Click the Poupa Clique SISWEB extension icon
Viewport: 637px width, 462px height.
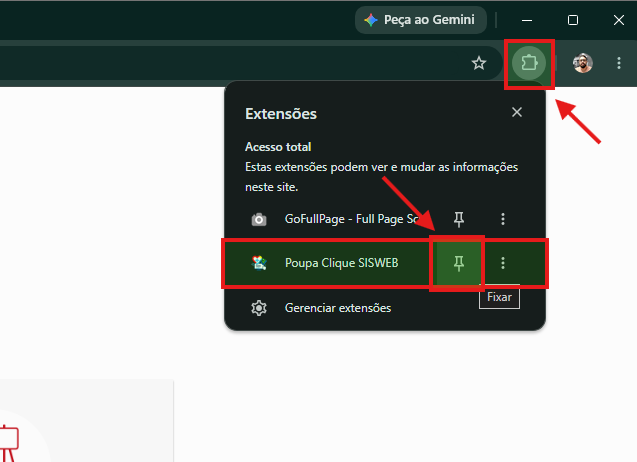[x=259, y=263]
